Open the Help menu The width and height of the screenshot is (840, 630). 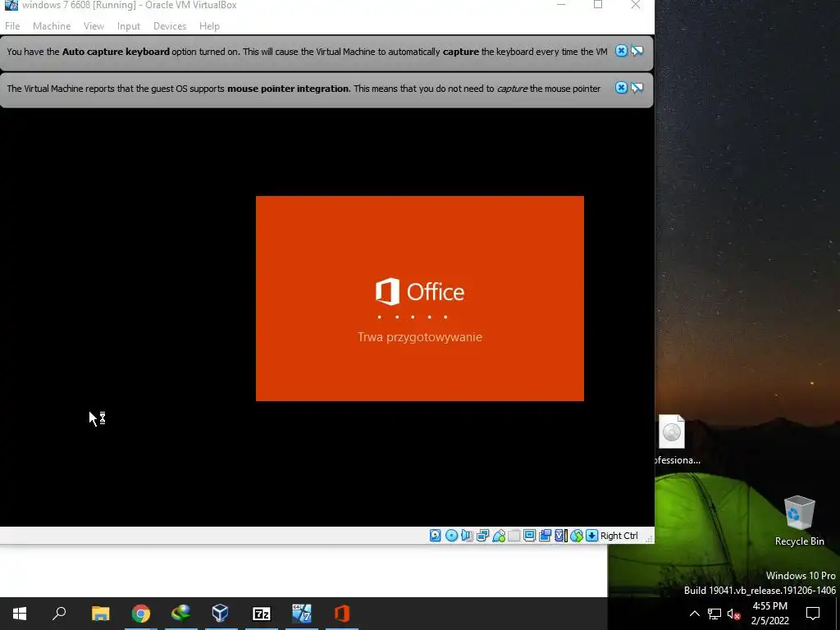click(209, 25)
